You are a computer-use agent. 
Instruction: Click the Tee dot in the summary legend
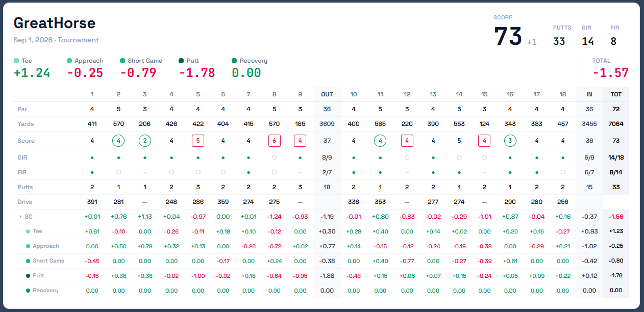(16, 61)
